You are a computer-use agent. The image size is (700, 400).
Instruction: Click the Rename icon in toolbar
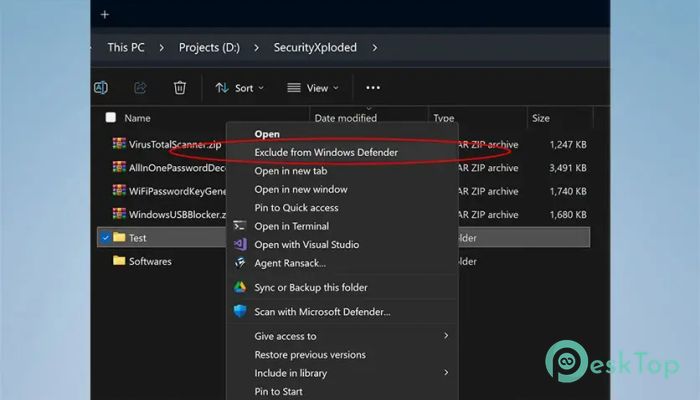tap(101, 88)
